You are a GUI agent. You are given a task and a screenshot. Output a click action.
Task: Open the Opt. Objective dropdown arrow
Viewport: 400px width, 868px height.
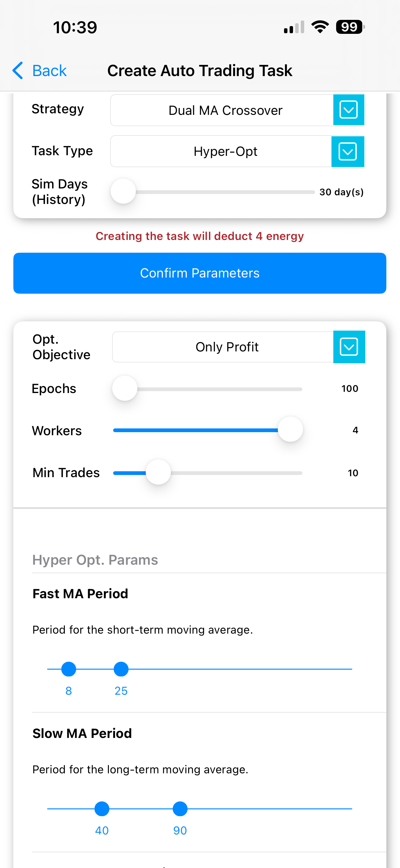pos(349,347)
